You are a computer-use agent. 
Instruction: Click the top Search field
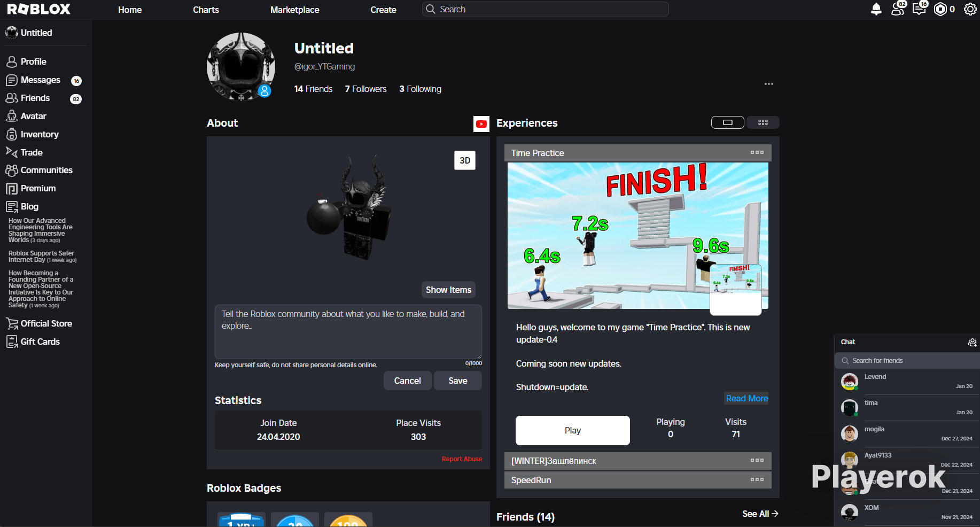546,9
